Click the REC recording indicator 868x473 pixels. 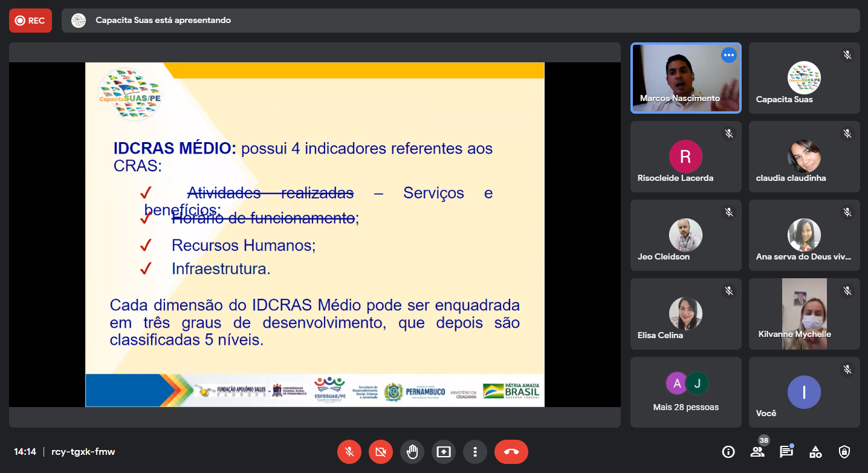tap(30, 21)
